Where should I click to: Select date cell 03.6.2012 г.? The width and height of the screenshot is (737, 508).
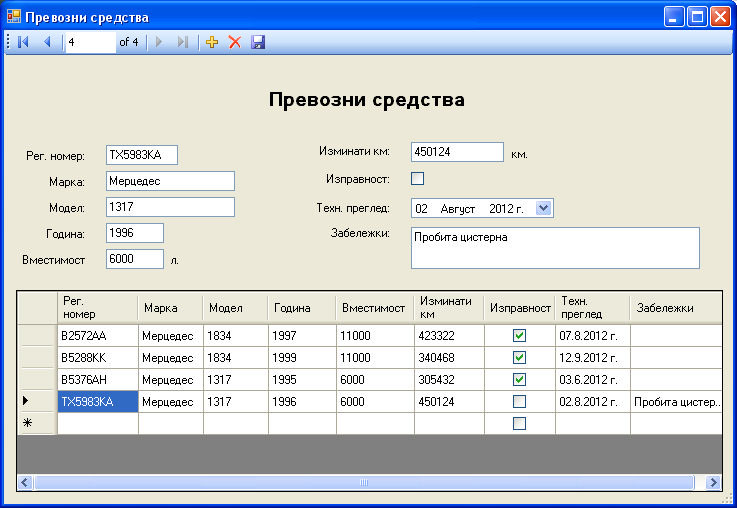pyautogui.click(x=592, y=379)
